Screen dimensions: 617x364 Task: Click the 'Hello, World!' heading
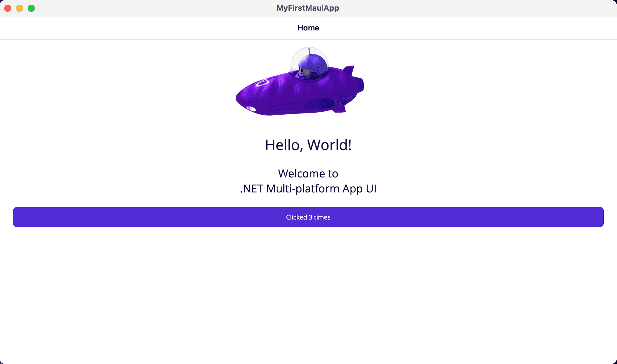tap(308, 145)
